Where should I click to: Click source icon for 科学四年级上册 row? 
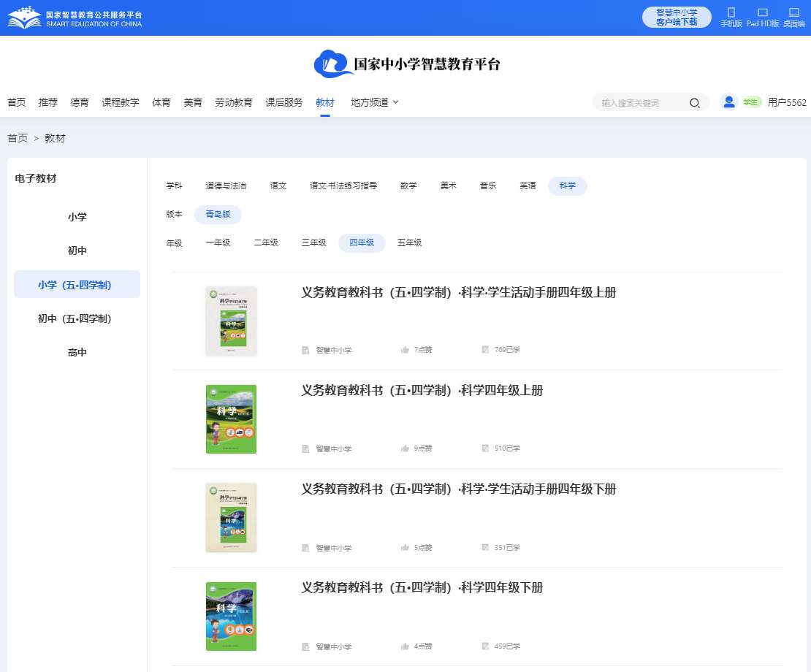point(305,448)
